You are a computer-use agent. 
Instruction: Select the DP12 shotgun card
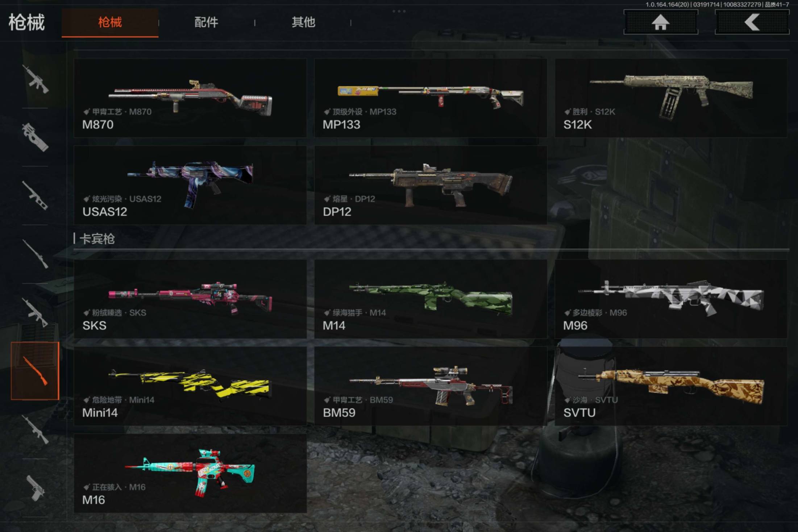click(x=431, y=185)
